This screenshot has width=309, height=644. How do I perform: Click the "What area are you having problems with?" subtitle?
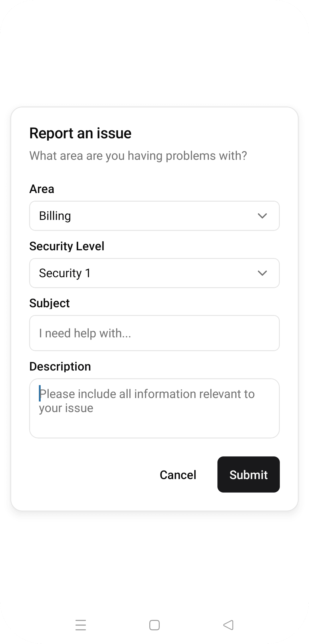138,156
